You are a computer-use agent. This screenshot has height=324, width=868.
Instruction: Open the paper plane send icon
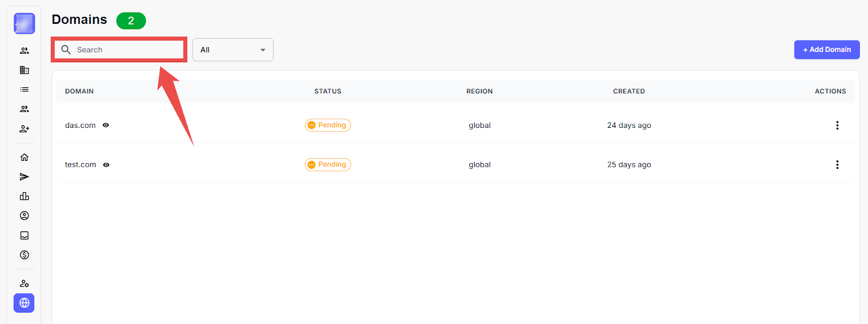[24, 177]
